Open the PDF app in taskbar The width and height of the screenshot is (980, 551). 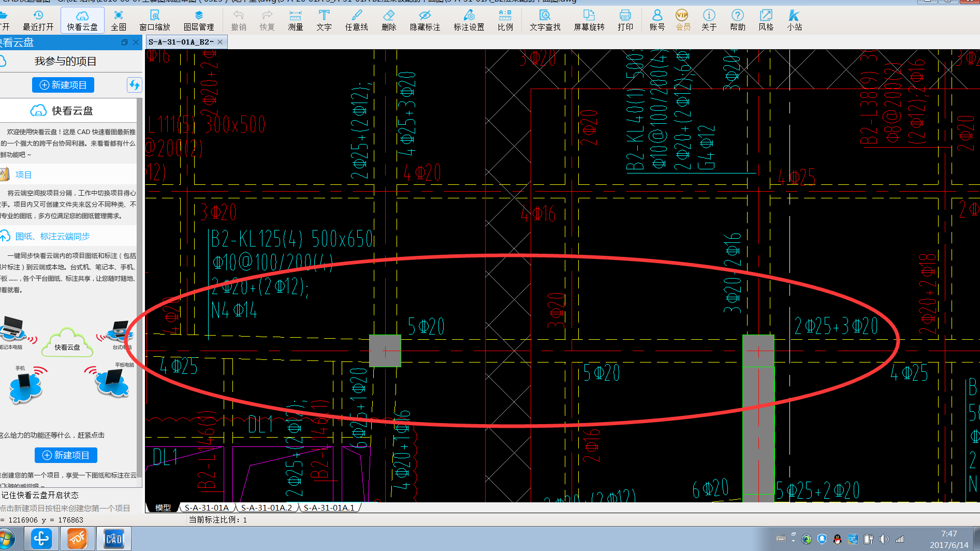click(x=78, y=539)
